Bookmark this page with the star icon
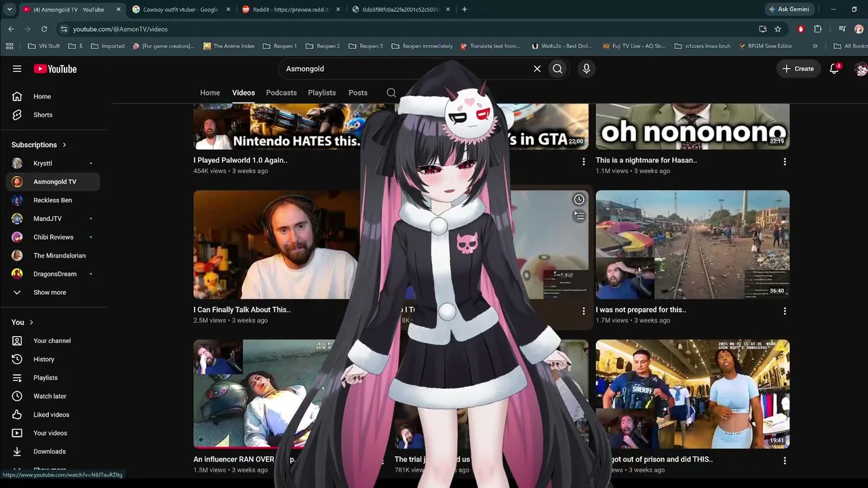 tap(778, 29)
